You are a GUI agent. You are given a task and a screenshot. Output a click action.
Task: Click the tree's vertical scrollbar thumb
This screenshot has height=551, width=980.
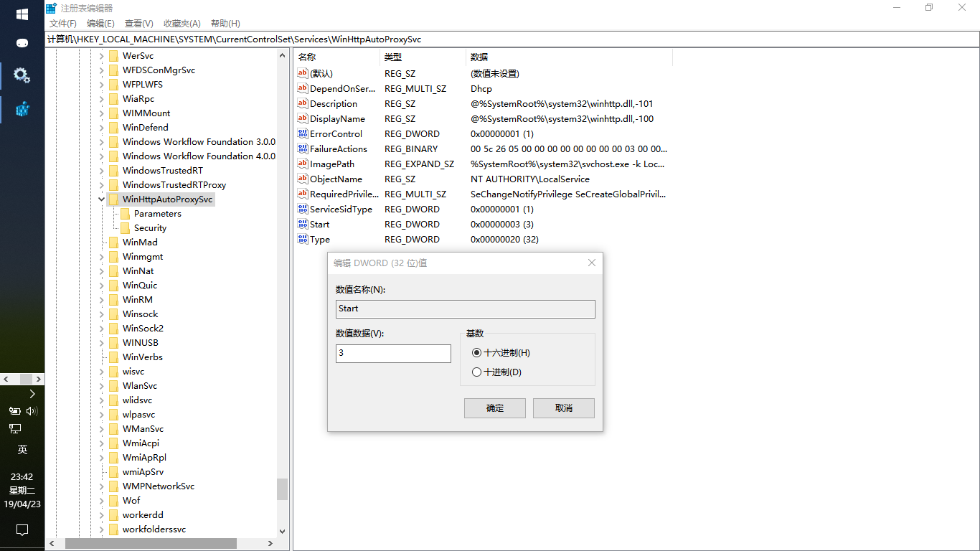283,489
